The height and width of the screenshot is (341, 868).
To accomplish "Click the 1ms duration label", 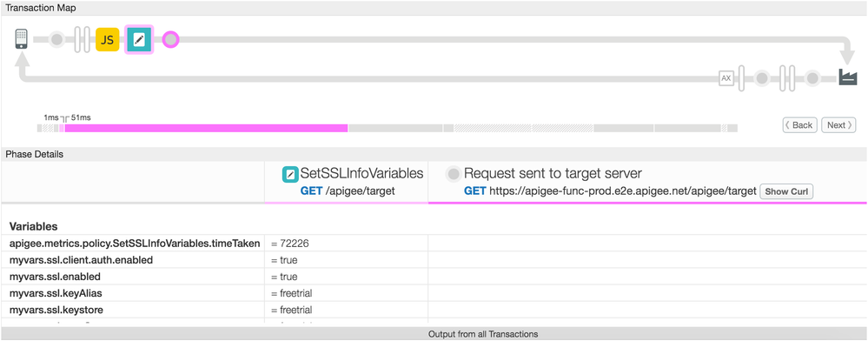I will (51, 117).
